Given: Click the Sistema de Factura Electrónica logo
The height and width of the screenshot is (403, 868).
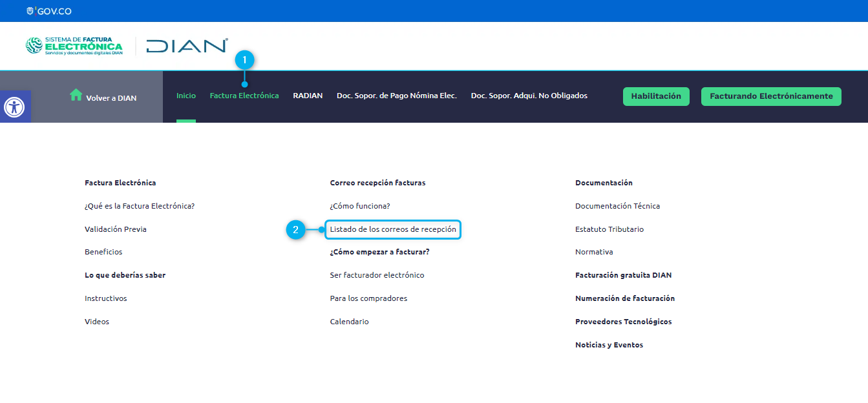Looking at the screenshot, I should click(x=74, y=46).
